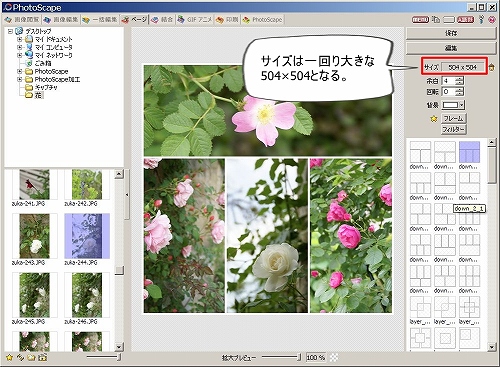Click the 504 x 504 size field
Screen dimensions: 500x367
point(462,67)
